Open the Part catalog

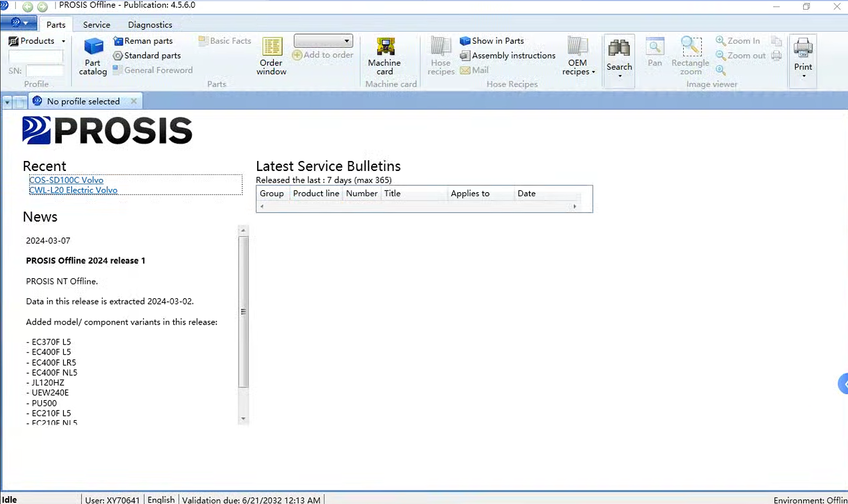coord(93,56)
